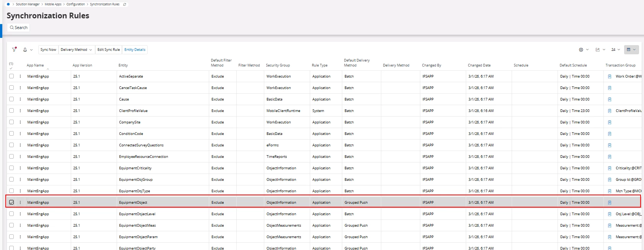The width and height of the screenshot is (644, 250).
Task: Go to Solution Manager breadcrumb
Action: (x=28, y=4)
